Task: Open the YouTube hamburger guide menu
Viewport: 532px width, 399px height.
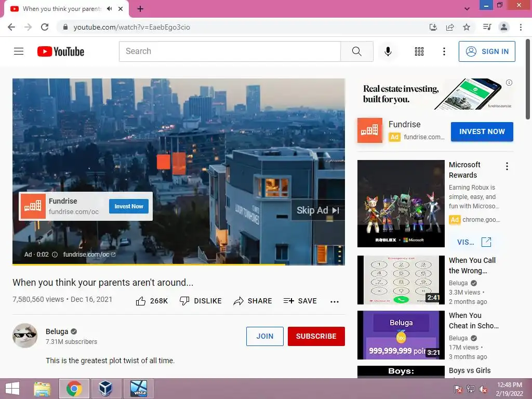Action: click(x=19, y=51)
